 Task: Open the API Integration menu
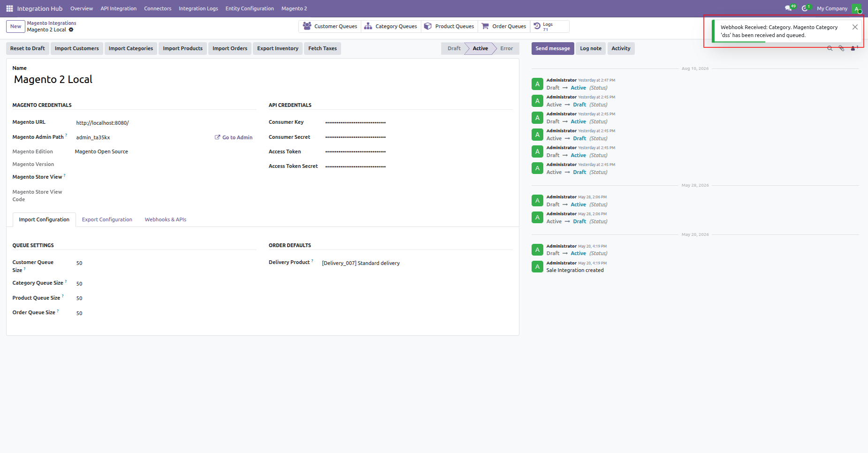click(x=119, y=8)
